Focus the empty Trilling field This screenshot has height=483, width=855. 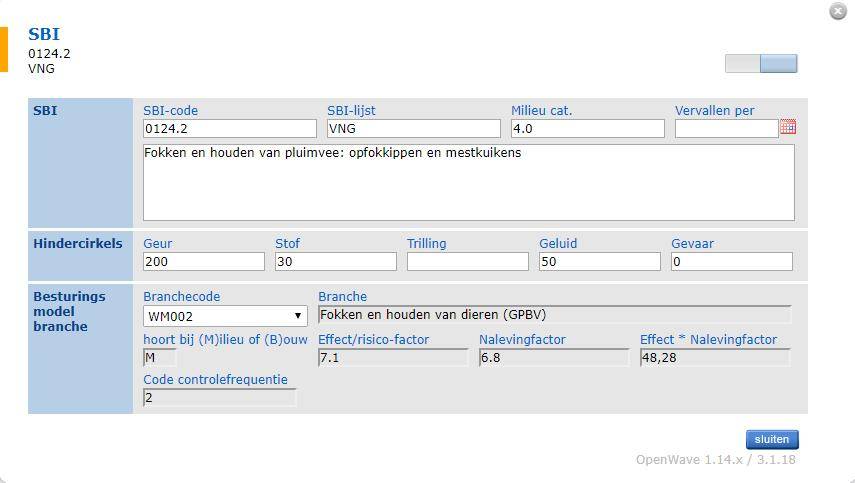[x=467, y=262]
